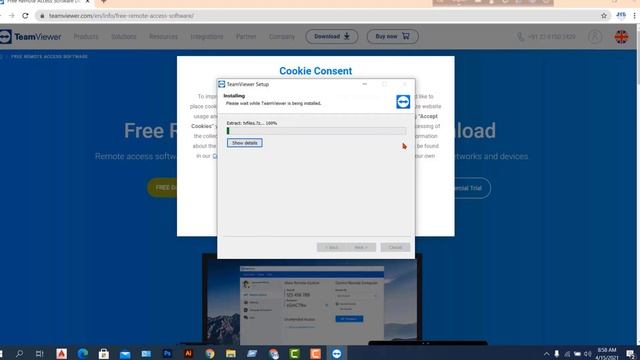The image size is (640, 360).
Task: Close the Free Remote Access browser tab
Action: coord(87,2)
